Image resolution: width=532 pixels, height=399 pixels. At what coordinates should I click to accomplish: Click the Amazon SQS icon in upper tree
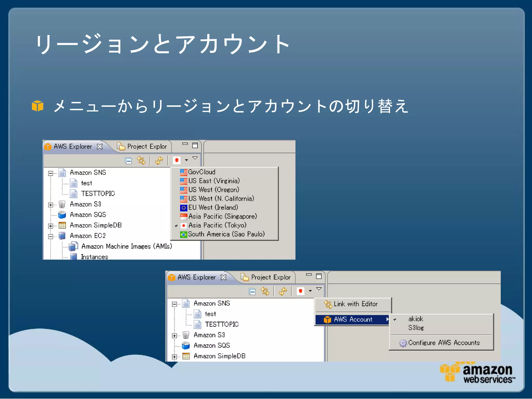pyautogui.click(x=62, y=215)
